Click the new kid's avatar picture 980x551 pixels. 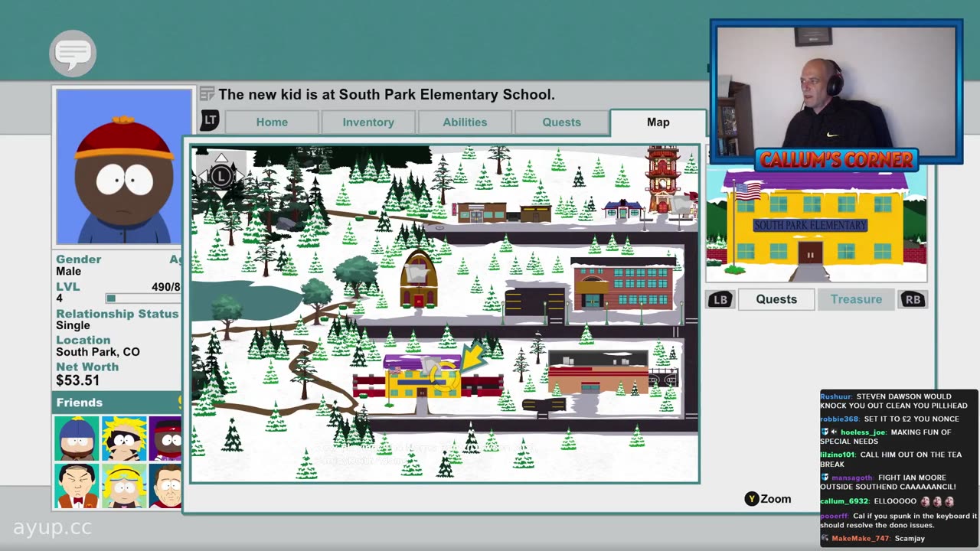[124, 167]
